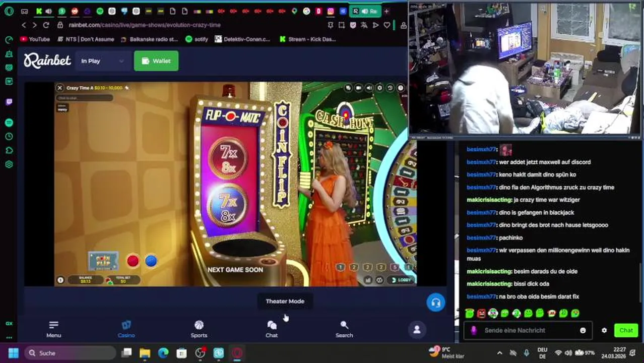
Task: Click the purple microphone chat icon
Action: [x=473, y=330]
